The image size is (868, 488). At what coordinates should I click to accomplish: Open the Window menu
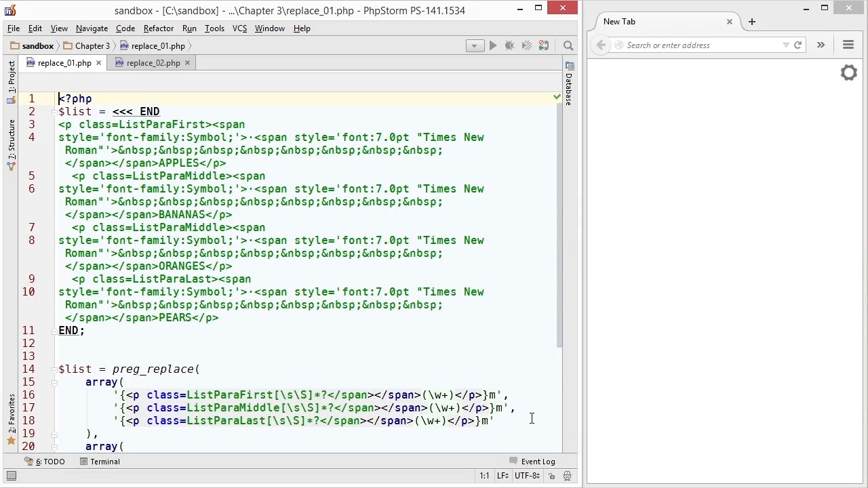pos(269,28)
